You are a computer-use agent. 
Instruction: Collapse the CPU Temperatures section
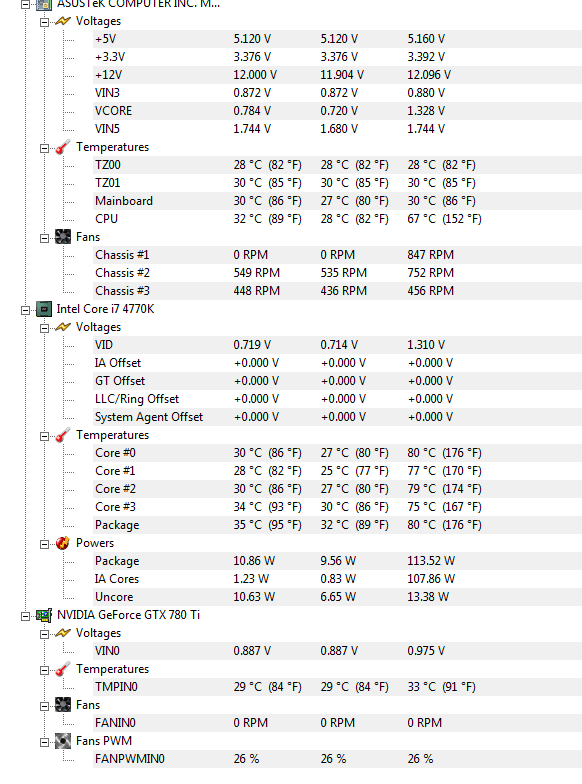pyautogui.click(x=44, y=436)
